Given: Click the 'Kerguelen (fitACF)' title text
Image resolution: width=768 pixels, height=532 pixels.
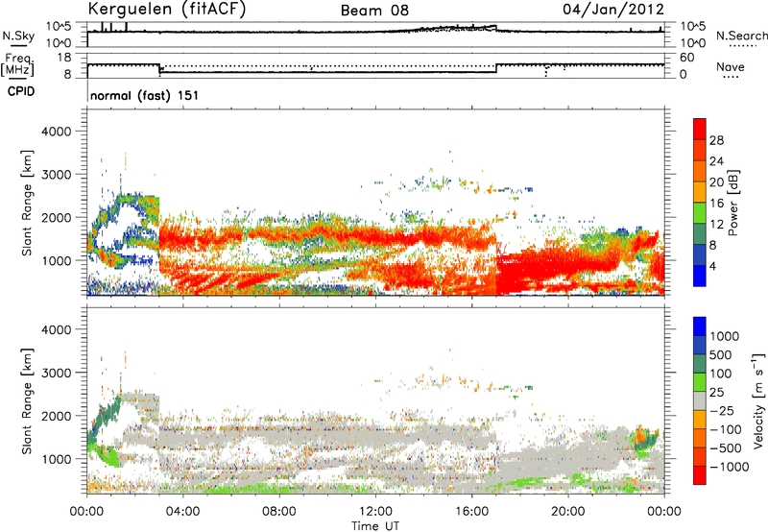Looking at the screenshot, I should (166, 10).
